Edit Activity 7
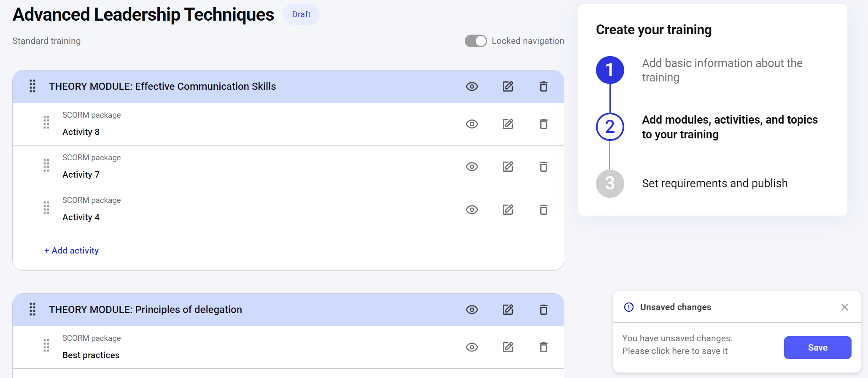The width and height of the screenshot is (868, 378). tap(508, 167)
